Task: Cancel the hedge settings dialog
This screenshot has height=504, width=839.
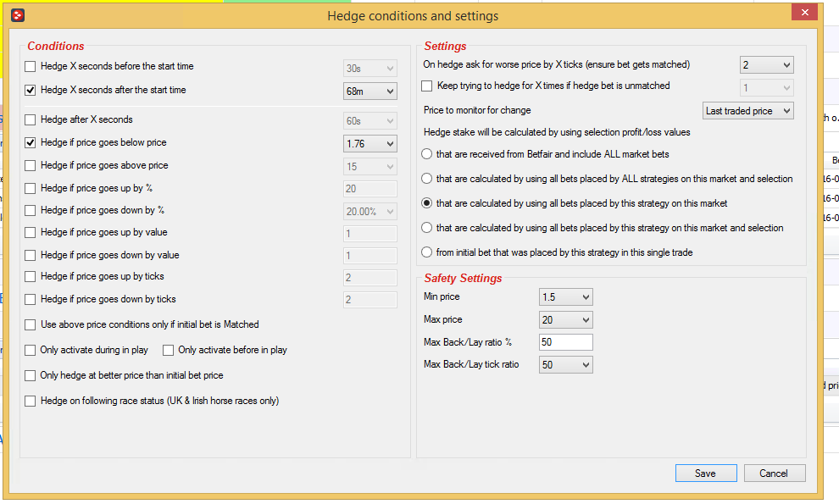Action: click(x=775, y=473)
